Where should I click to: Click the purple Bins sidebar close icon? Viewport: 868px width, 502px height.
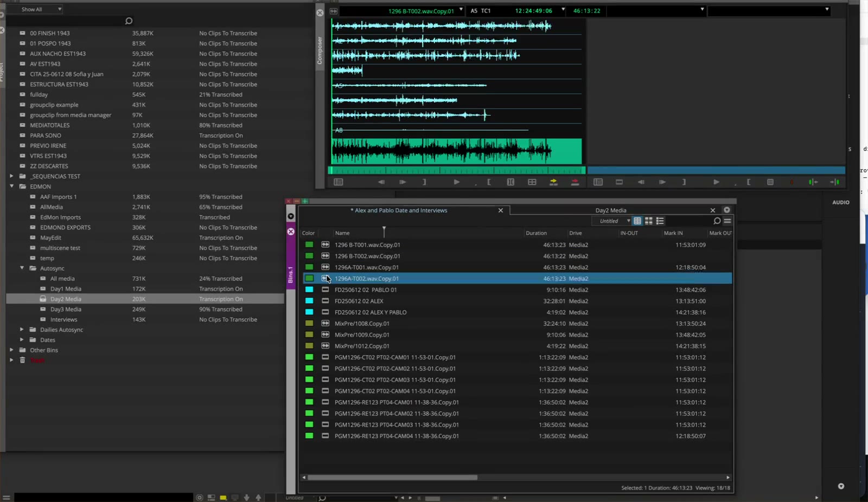point(291,231)
